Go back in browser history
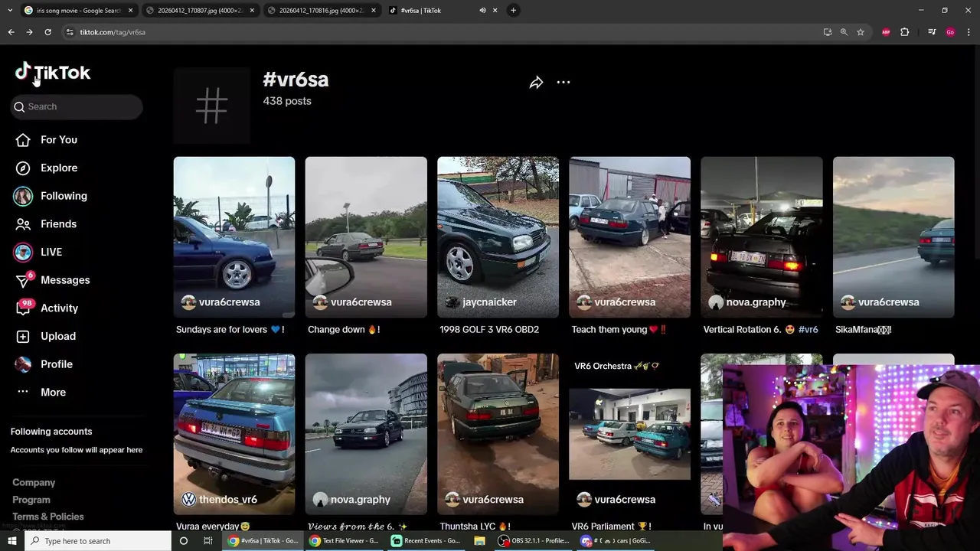This screenshot has height=551, width=980. (x=11, y=32)
